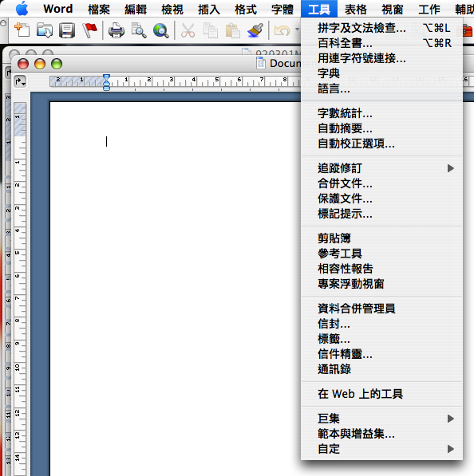Screen dimensions: 474x476
Task: Select 通訊錄 menu item
Action: pos(381,369)
